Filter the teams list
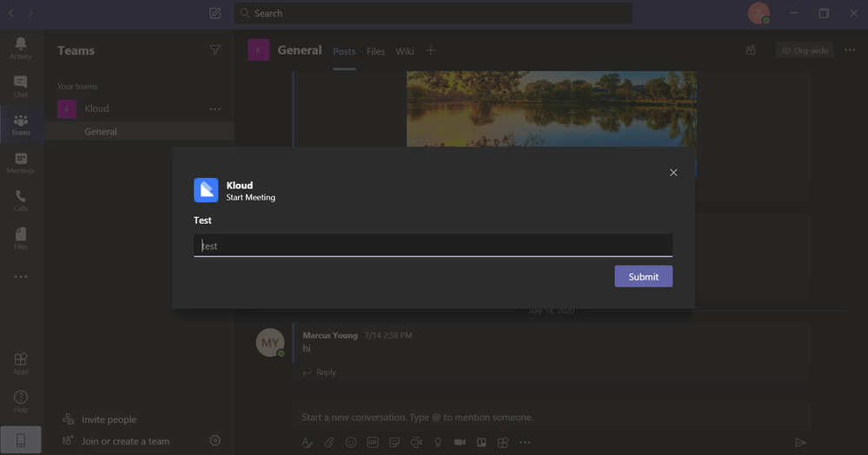The image size is (868, 455). [215, 49]
